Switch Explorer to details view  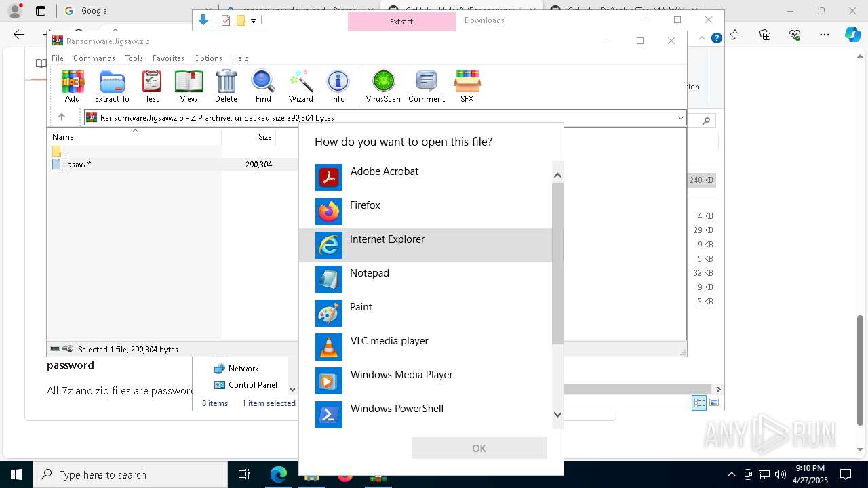699,403
